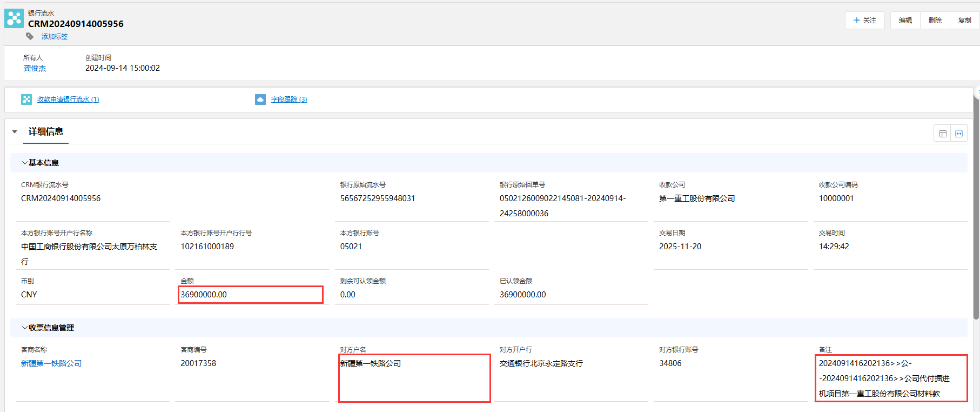Click the 添加标签 link
This screenshot has height=412, width=980.
55,37
